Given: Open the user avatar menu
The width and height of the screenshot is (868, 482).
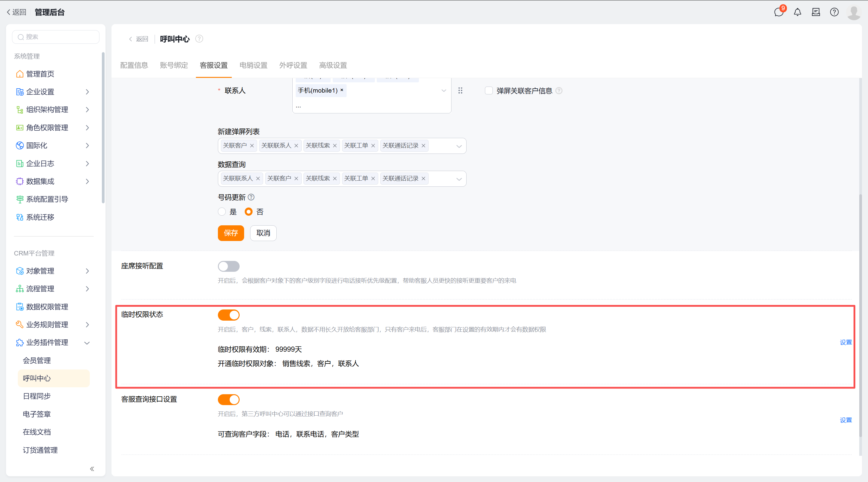Looking at the screenshot, I should click(x=854, y=12).
